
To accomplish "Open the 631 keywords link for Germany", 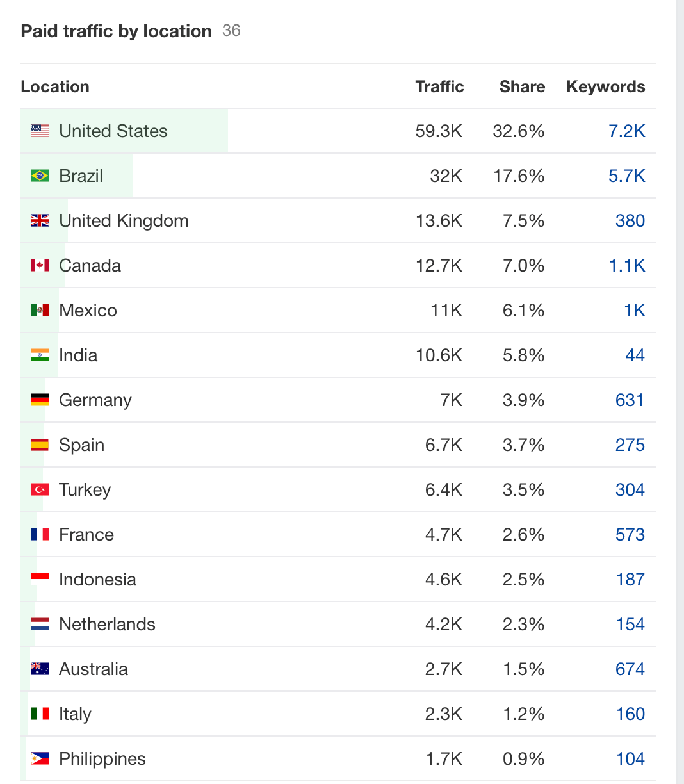I will [x=630, y=400].
